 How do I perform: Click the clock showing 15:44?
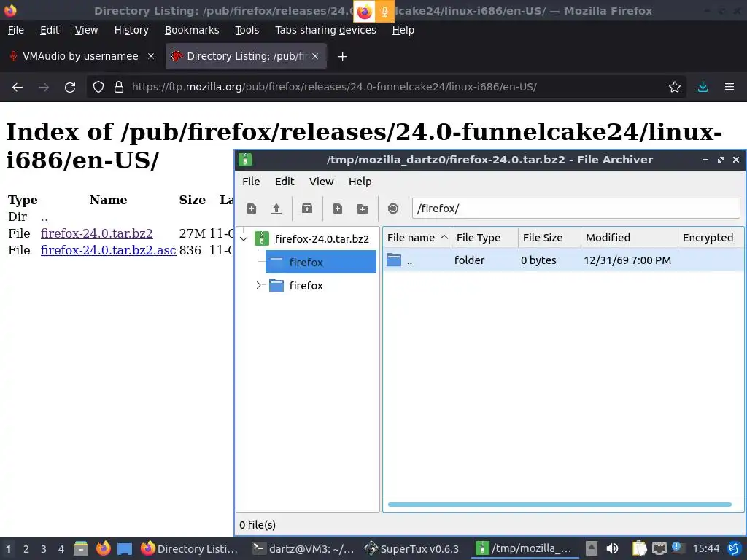point(705,548)
